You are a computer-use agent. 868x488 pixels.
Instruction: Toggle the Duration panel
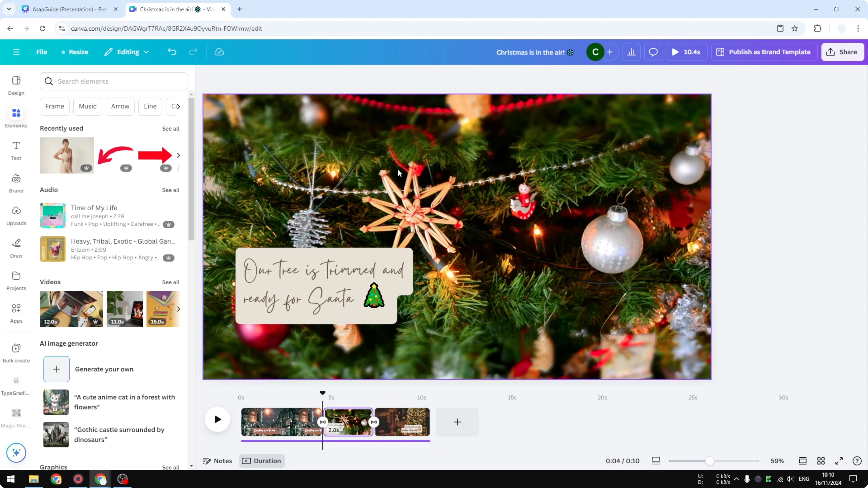click(x=262, y=460)
